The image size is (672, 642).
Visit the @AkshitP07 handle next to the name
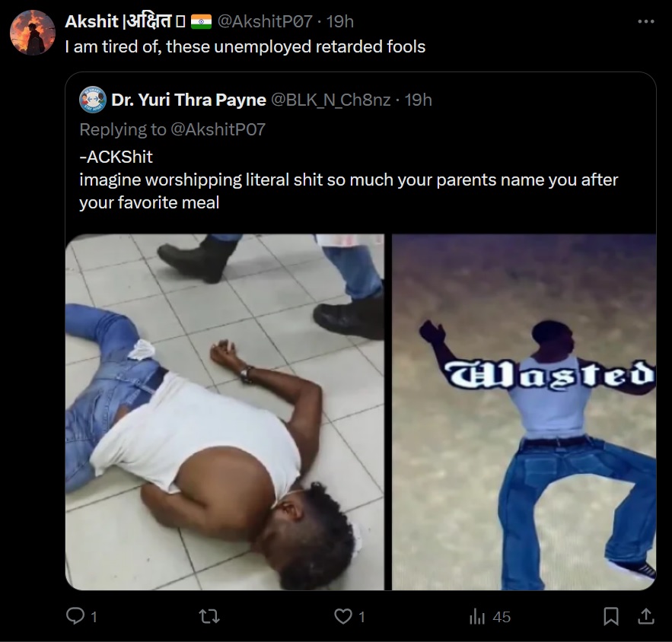pyautogui.click(x=265, y=21)
